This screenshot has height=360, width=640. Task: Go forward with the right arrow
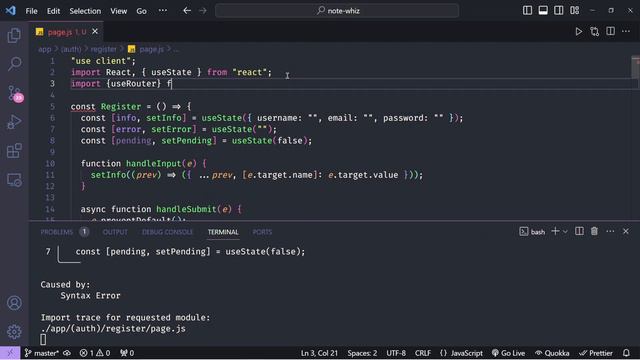(x=203, y=11)
